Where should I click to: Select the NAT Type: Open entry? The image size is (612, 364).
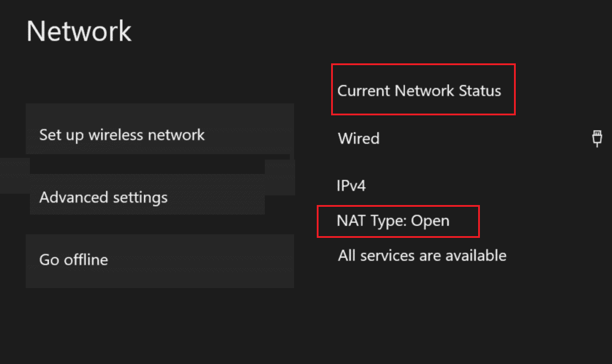[393, 221]
